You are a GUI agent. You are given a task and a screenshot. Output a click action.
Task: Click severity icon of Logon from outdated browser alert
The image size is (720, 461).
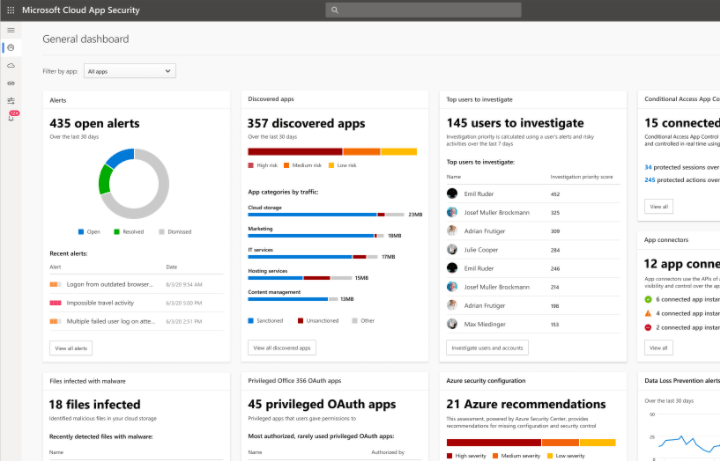coord(55,285)
